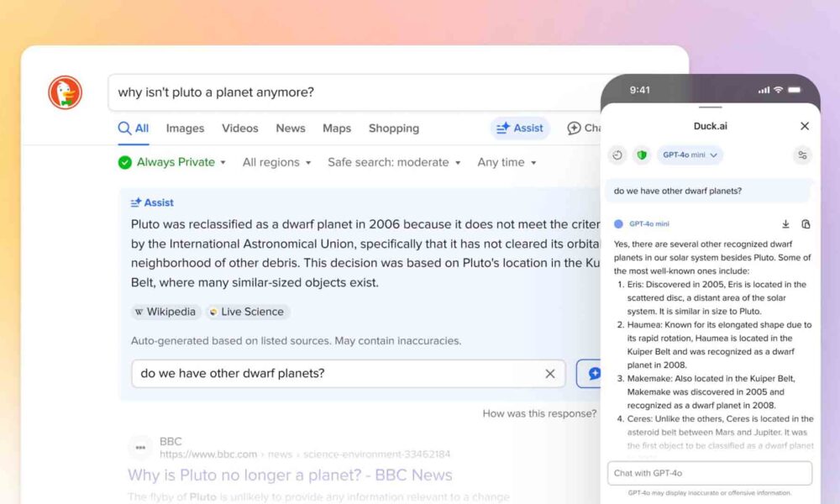
Task: Open the Shopping tab
Action: [394, 128]
